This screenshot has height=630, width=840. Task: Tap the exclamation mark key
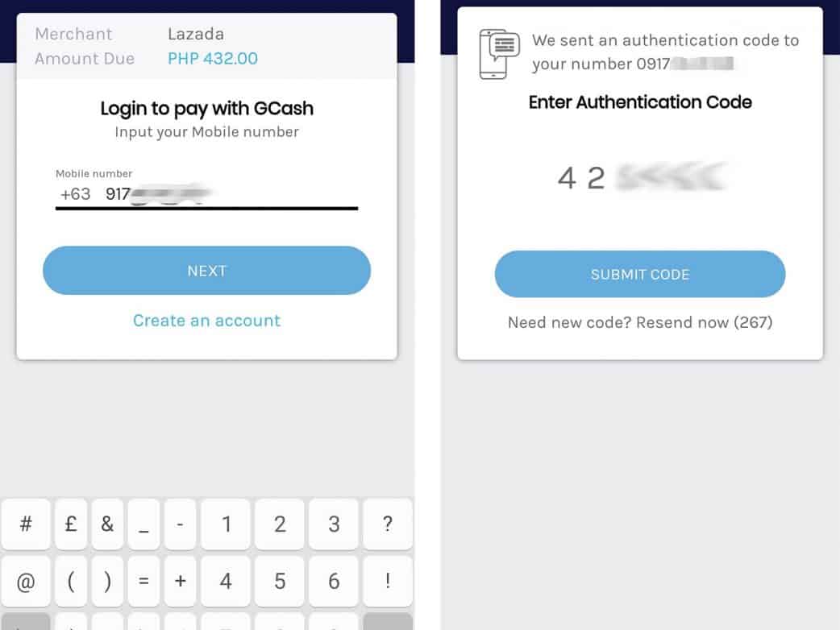pyautogui.click(x=388, y=581)
